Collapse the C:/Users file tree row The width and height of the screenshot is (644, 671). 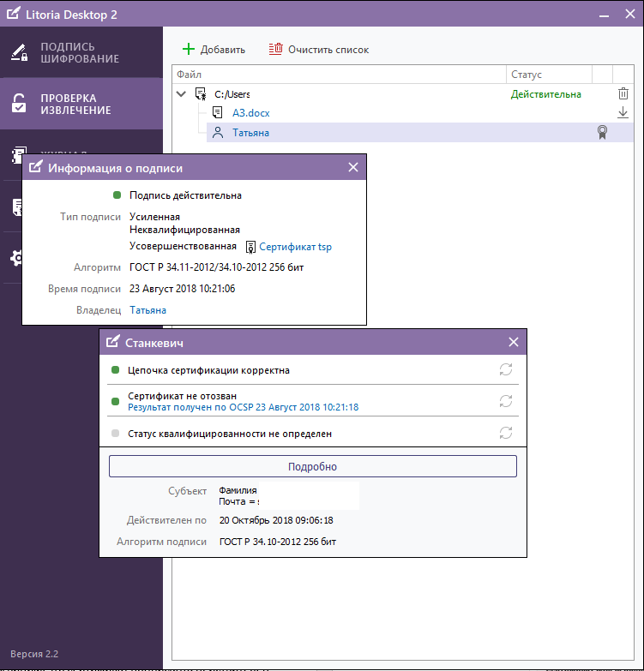click(181, 93)
